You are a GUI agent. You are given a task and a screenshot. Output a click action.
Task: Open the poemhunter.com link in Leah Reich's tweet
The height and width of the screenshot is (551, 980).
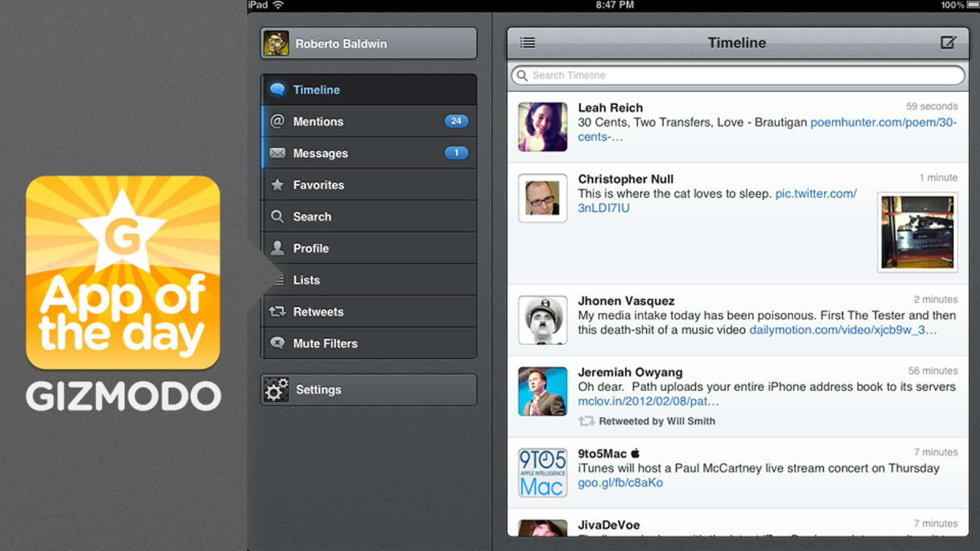click(x=884, y=122)
